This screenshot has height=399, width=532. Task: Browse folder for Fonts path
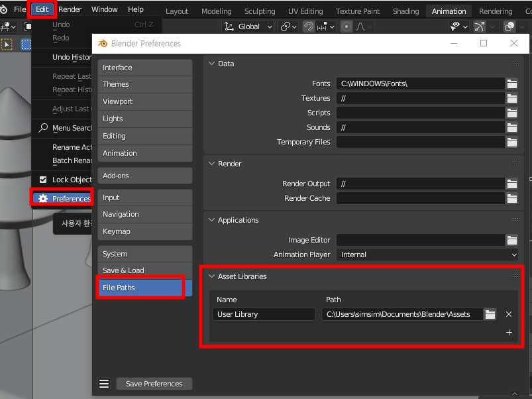[512, 84]
